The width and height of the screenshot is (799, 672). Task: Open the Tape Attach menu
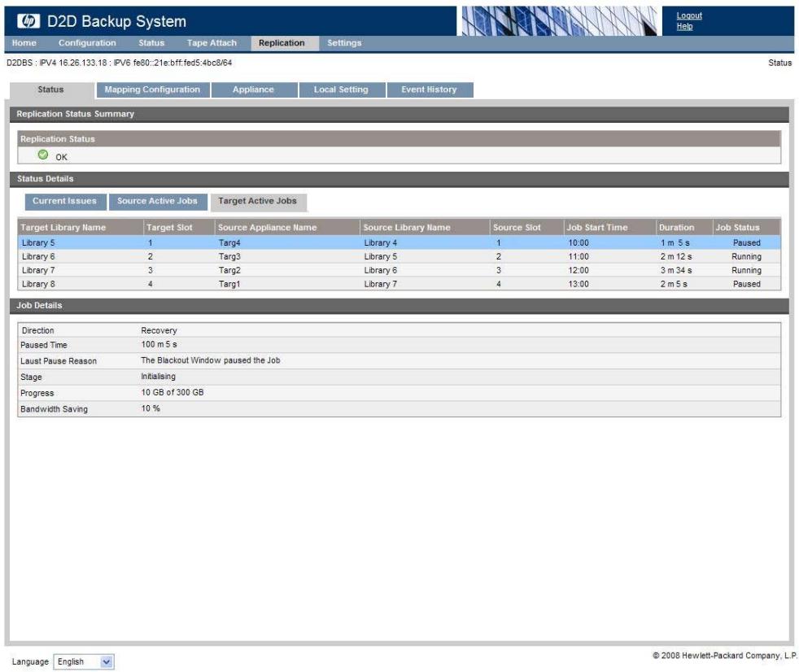(212, 43)
